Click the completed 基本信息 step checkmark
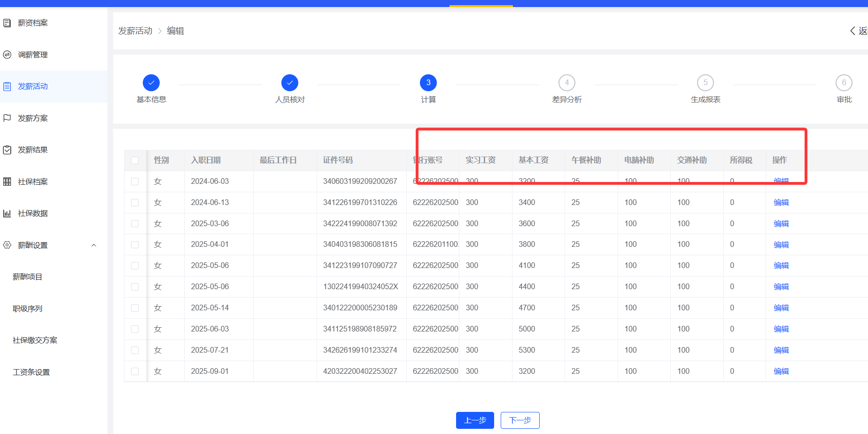This screenshot has height=434, width=868. (x=151, y=83)
